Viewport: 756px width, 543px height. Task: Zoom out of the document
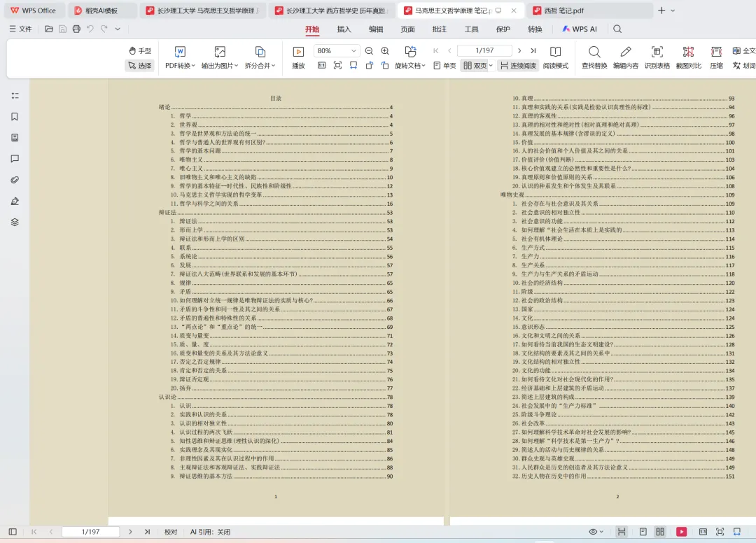pyautogui.click(x=369, y=50)
